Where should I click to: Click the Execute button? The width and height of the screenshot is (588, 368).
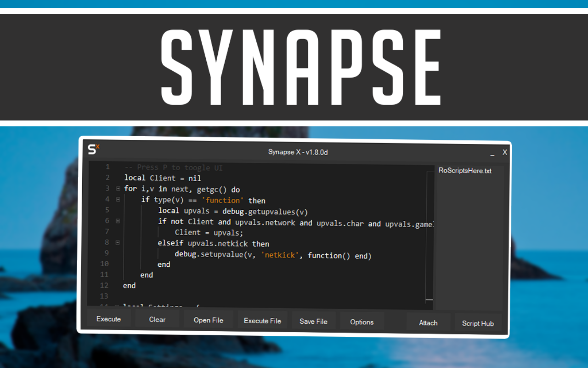pos(109,319)
